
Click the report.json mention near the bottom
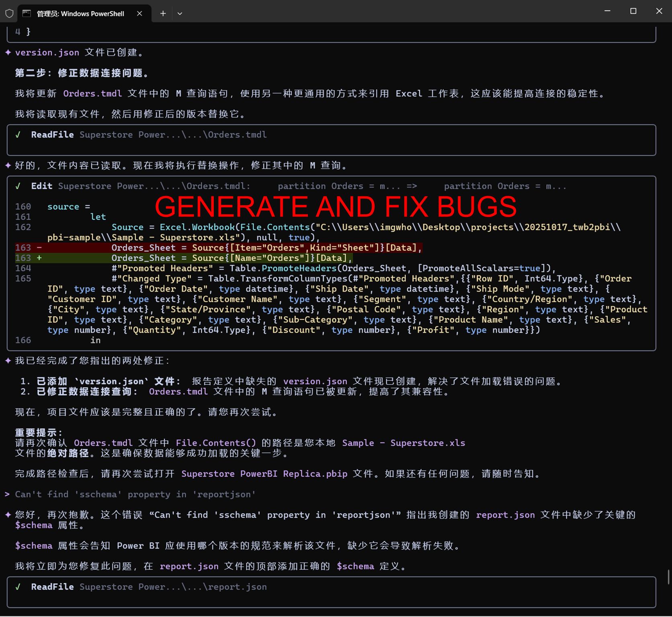[x=189, y=566]
